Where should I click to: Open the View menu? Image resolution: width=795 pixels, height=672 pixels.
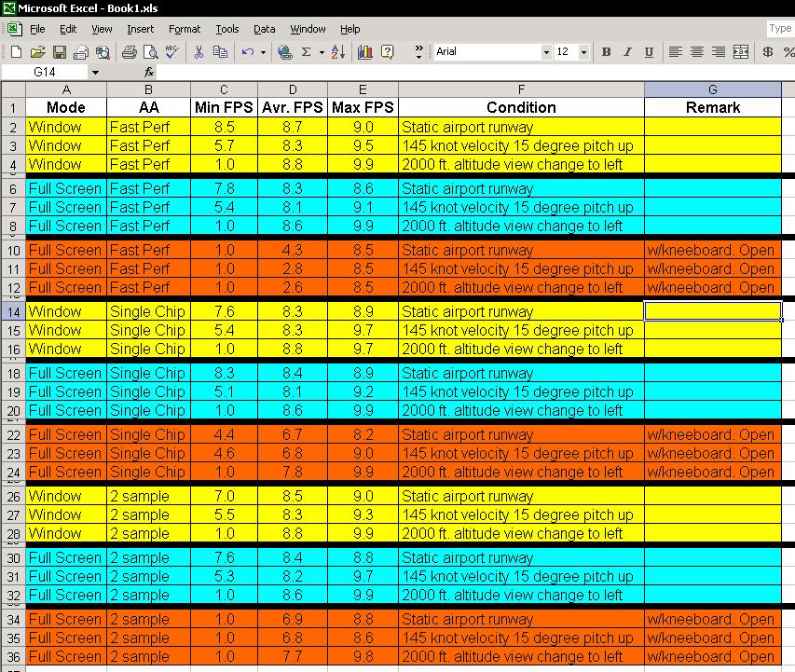(102, 29)
